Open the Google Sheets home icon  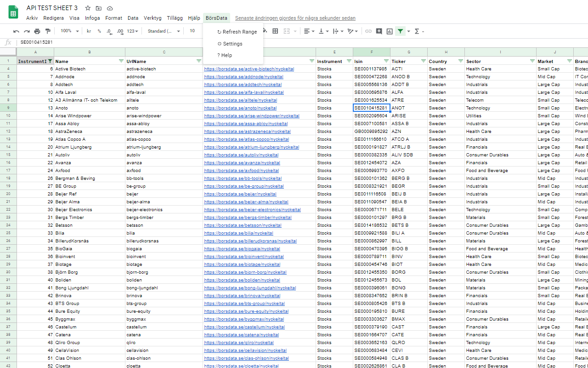point(13,12)
